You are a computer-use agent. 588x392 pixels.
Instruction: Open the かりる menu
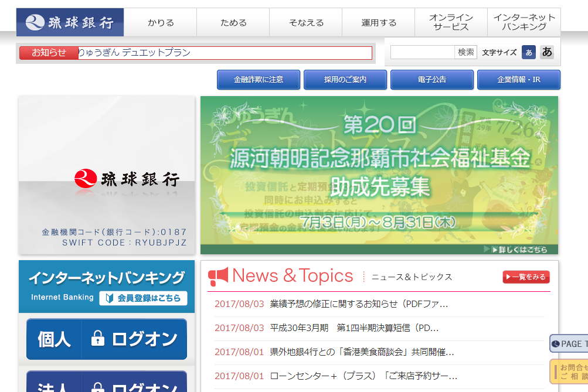click(x=161, y=22)
